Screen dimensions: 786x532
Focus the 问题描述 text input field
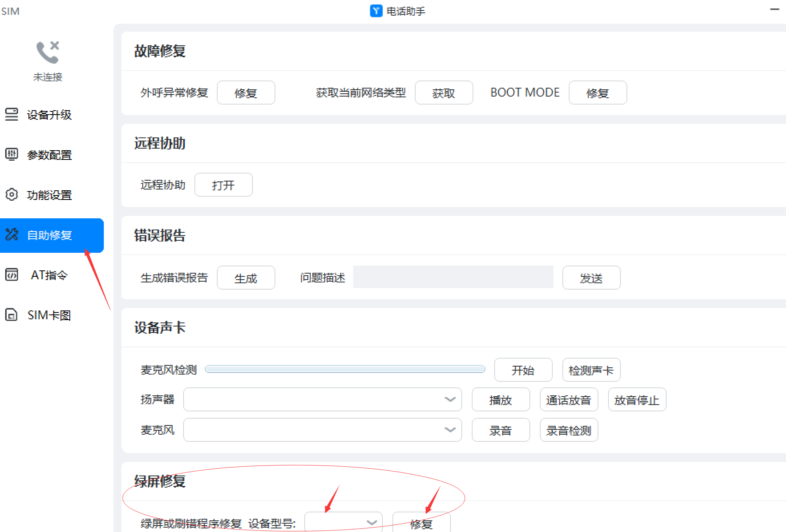coord(453,277)
